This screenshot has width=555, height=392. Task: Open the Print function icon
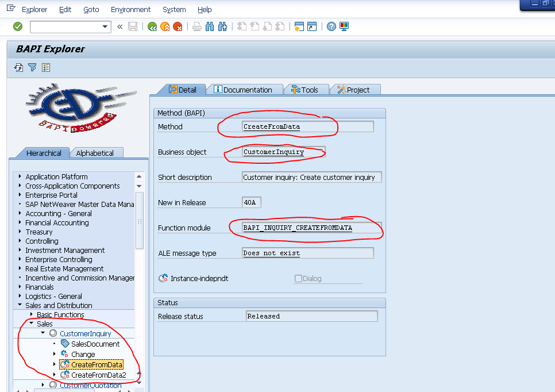coord(196,26)
